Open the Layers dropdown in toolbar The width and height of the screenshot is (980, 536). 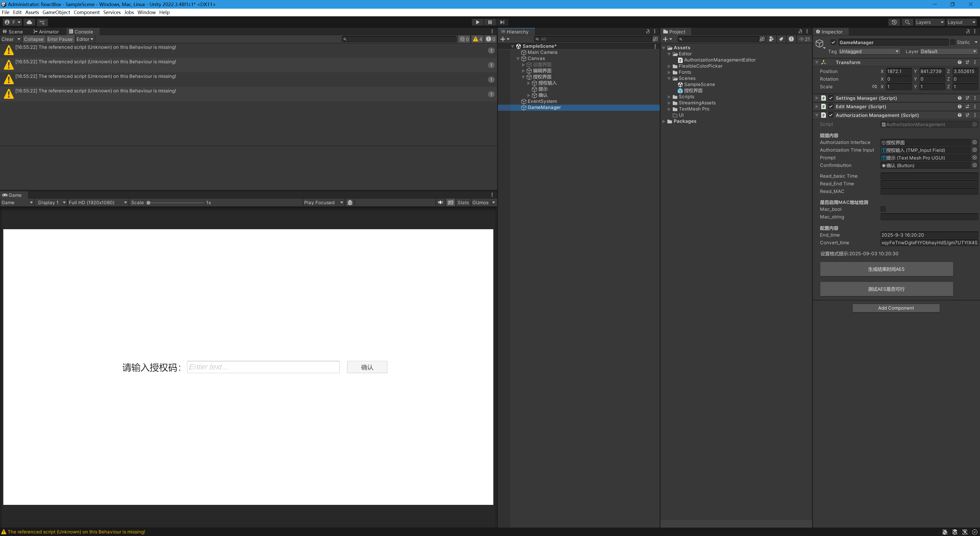(929, 22)
